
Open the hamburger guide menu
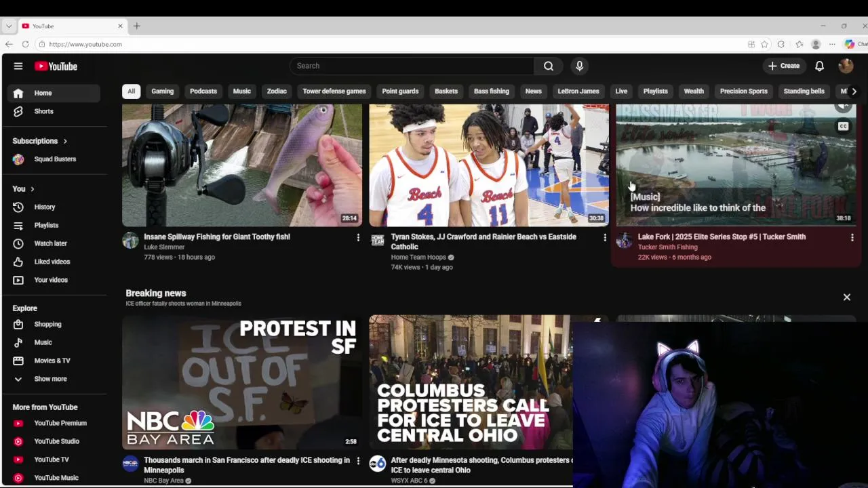pos(18,66)
